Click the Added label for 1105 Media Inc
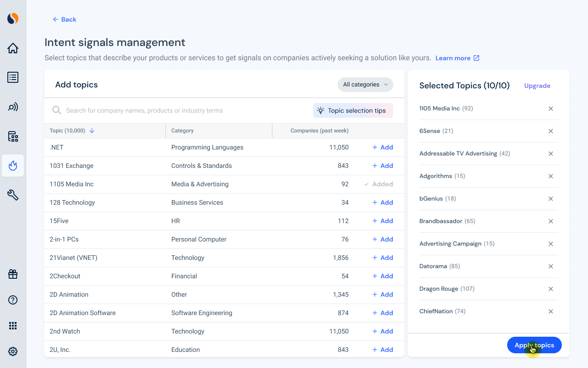 click(x=379, y=184)
